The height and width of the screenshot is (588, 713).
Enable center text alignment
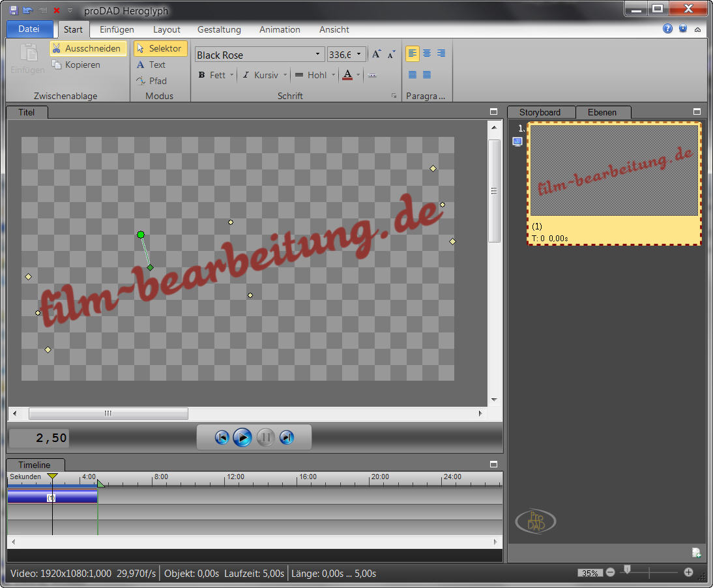[x=427, y=53]
